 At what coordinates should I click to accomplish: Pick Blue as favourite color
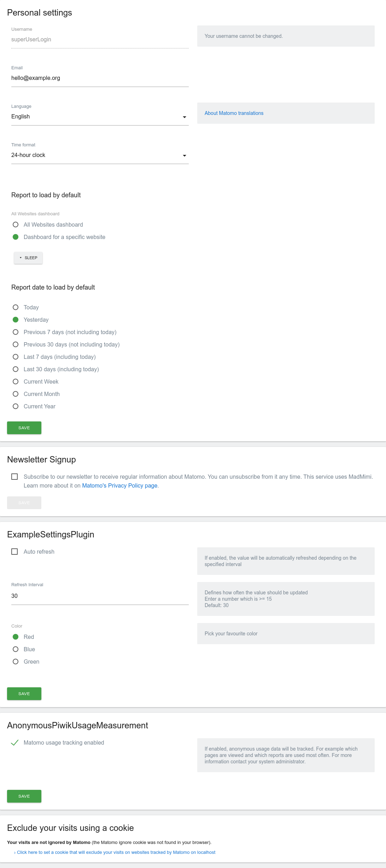pyautogui.click(x=16, y=649)
